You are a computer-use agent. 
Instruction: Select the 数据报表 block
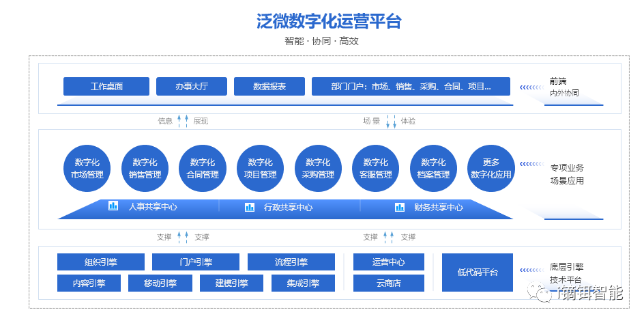269,87
